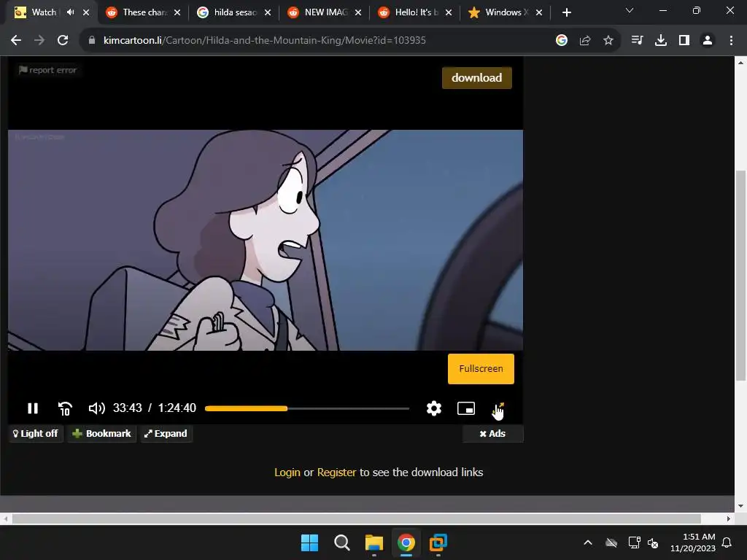Screen dimensions: 747x560
Task: Seek on the video progress bar
Action: (x=307, y=408)
